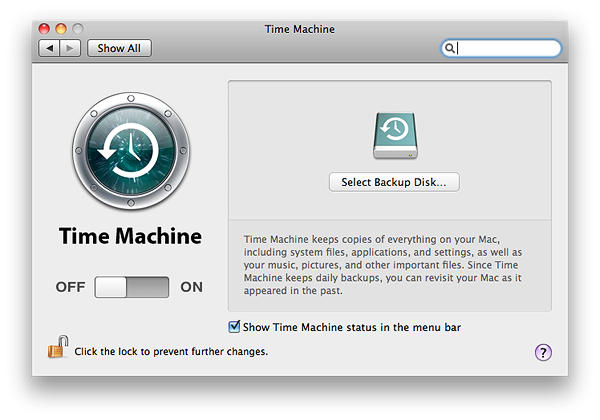Click the Time Machine window title bar

click(x=300, y=29)
